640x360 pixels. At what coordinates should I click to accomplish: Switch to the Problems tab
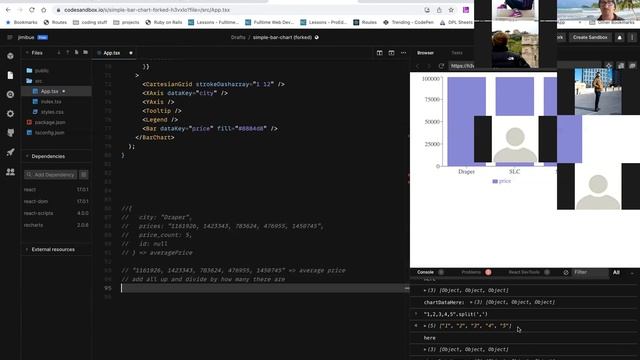[x=471, y=272]
